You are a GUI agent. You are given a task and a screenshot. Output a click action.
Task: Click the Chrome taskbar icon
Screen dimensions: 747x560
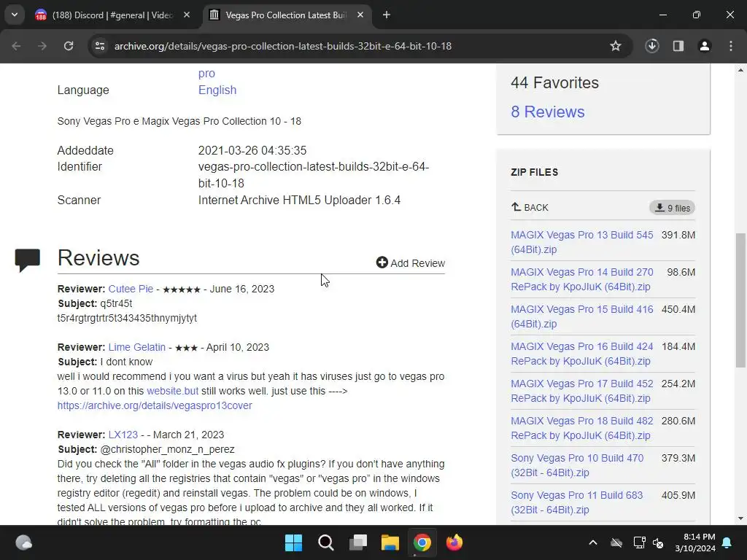point(422,542)
